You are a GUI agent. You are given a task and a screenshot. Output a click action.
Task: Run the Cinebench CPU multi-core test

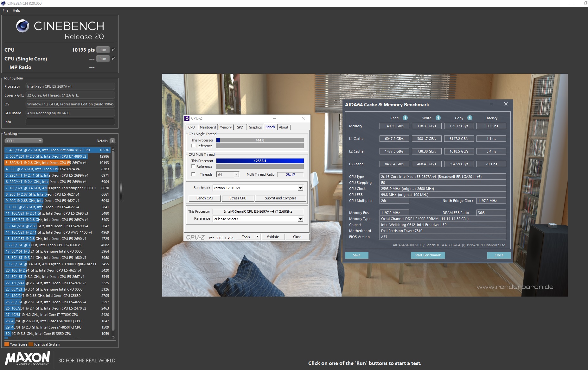[103, 50]
